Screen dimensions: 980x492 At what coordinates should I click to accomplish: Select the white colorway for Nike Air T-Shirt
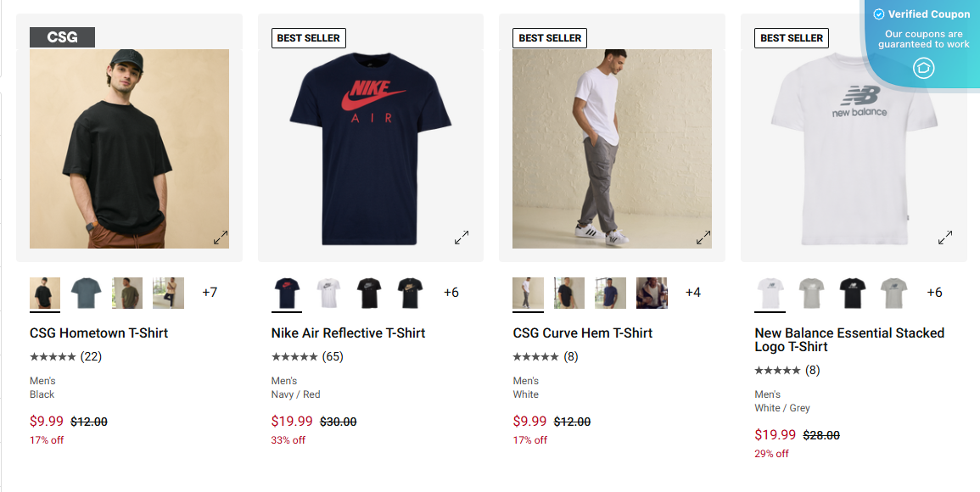click(327, 291)
